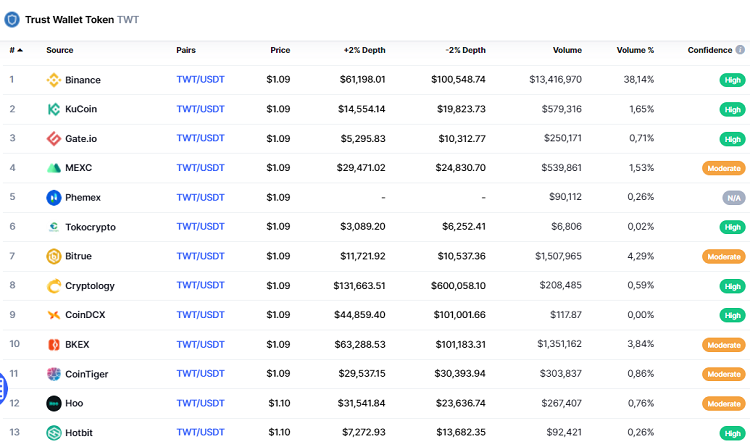Viewport: 750px width, 447px height.
Task: Open CoinTiger TWT/USDT pair link
Action: tap(200, 374)
